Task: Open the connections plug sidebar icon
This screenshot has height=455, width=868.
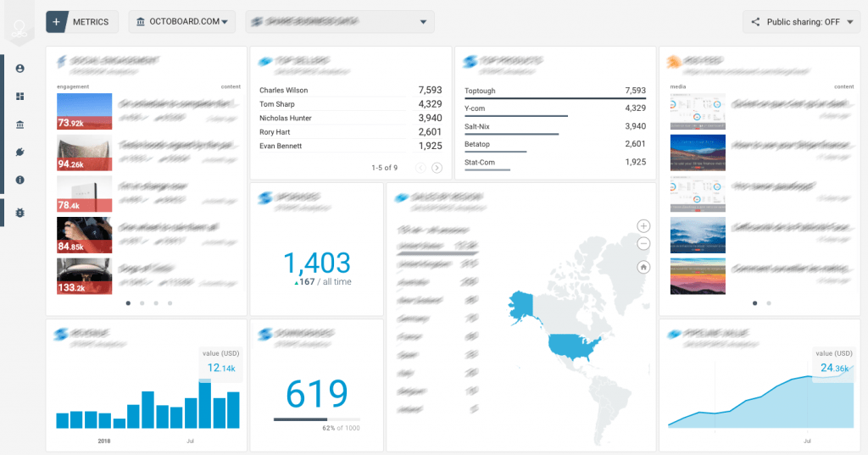Action: click(x=20, y=153)
